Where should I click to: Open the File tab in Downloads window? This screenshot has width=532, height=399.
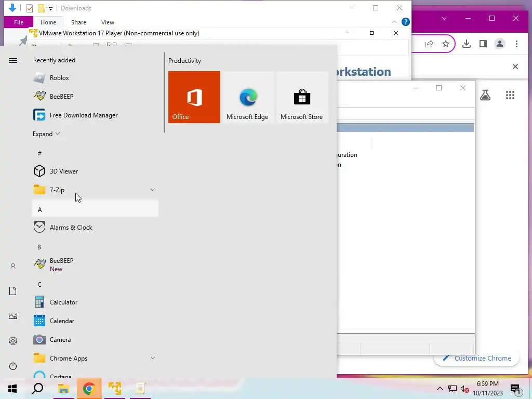(x=19, y=22)
